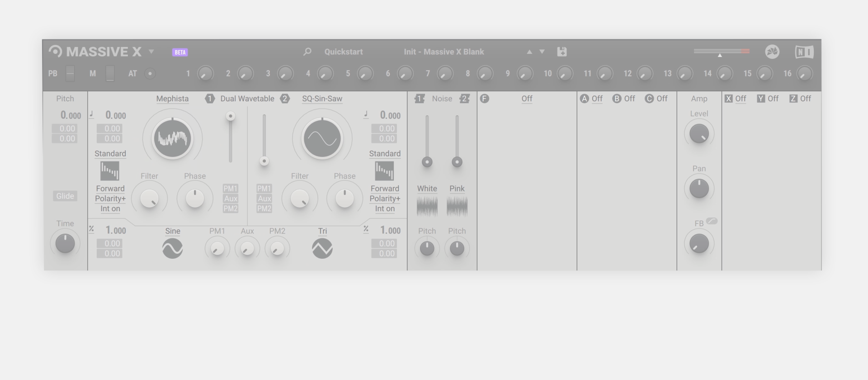This screenshot has height=380, width=868.
Task: Toggle the Glide button
Action: (65, 196)
